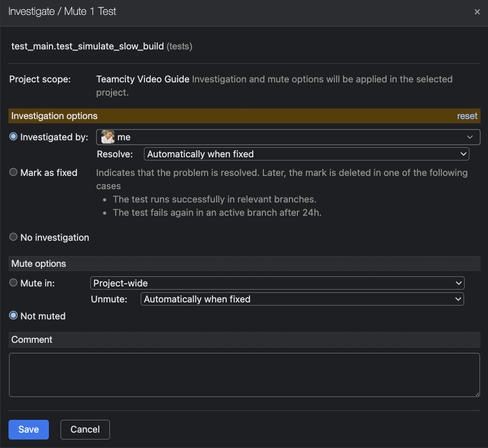The image size is (488, 448).
Task: Click the comment box resize handle
Action: [477, 393]
